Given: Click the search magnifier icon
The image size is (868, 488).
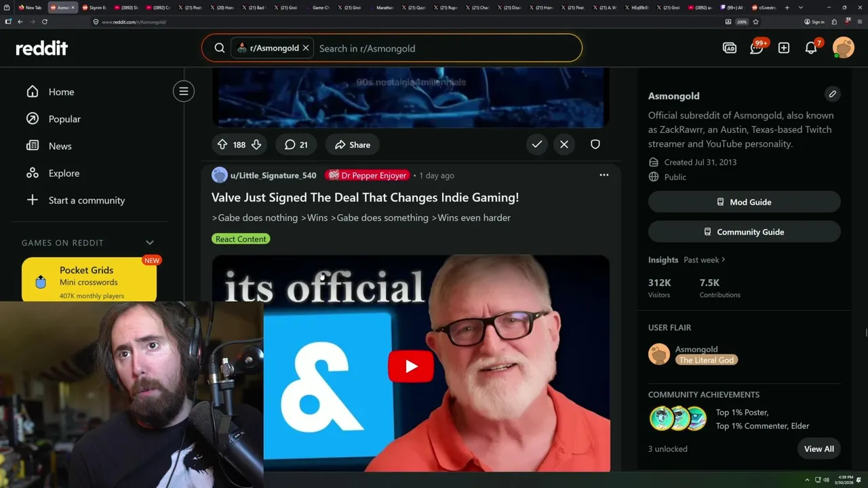Looking at the screenshot, I should coord(220,48).
